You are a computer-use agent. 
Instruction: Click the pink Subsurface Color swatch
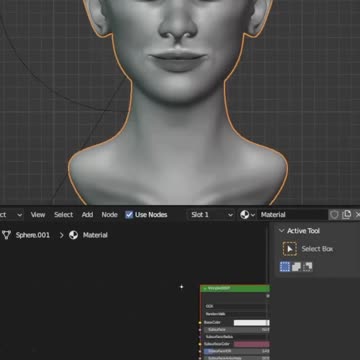tap(252, 344)
